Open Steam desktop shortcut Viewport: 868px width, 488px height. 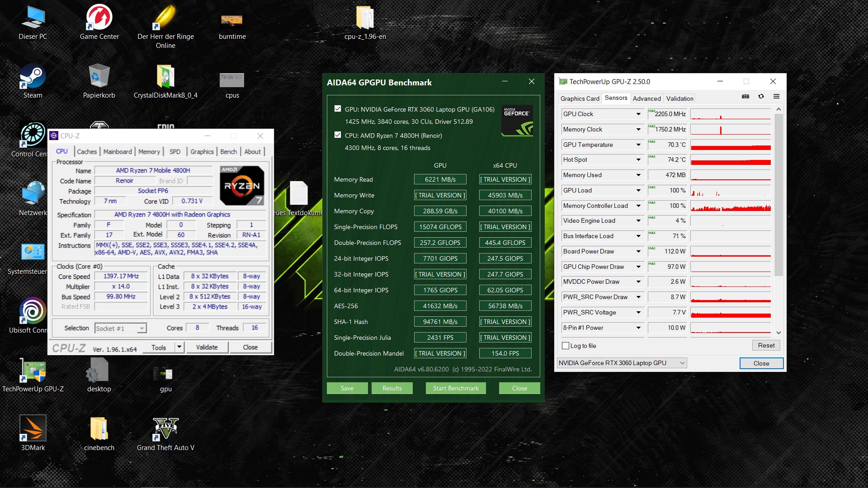coord(33,77)
